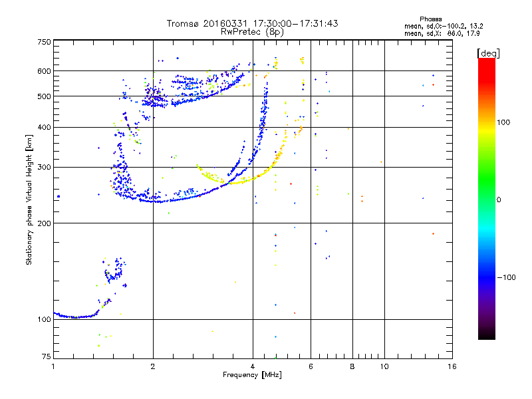
Task: Click the y-axis tick label '600'
Action: [44, 71]
